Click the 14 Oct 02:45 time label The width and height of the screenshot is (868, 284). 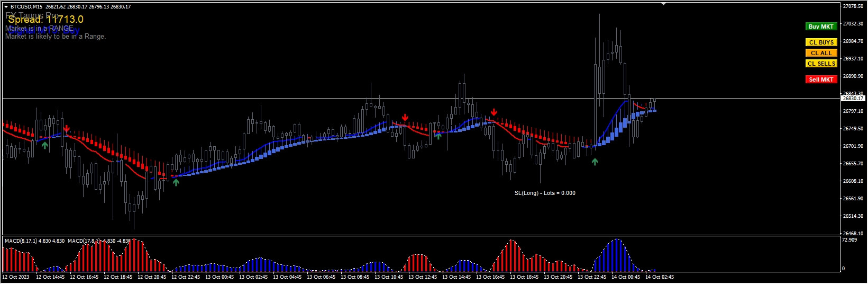660,277
